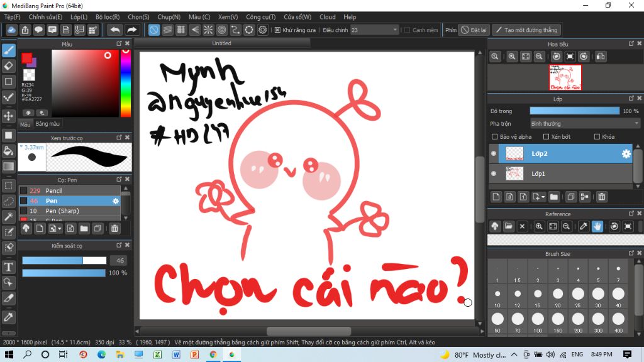Enable circle snap guide

(222, 30)
